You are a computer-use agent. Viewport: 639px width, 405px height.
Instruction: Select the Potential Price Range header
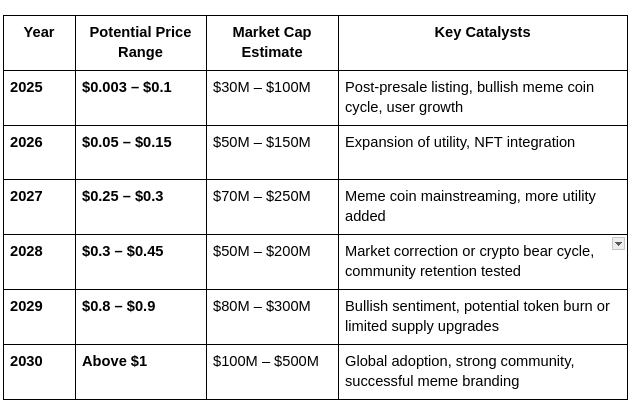[x=140, y=42]
